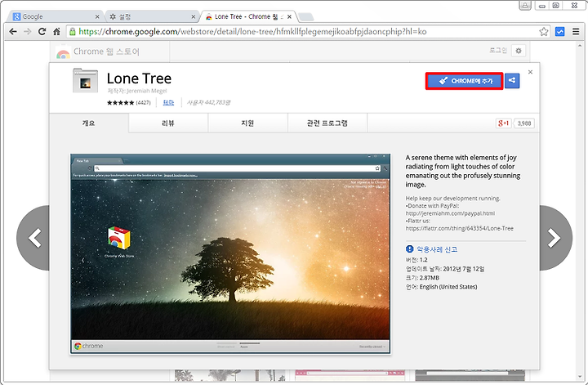Click the blue report abuse icon
The image size is (588, 385).
409,248
